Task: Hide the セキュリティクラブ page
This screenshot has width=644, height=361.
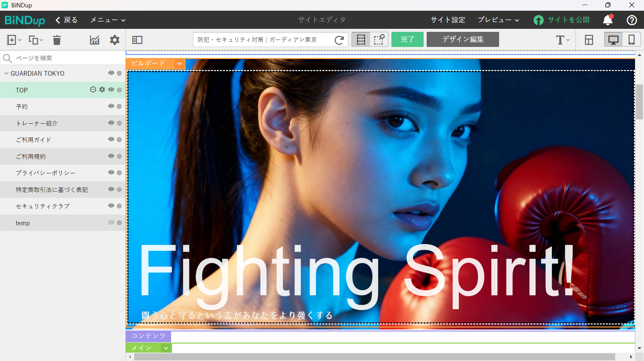Action: click(111, 206)
